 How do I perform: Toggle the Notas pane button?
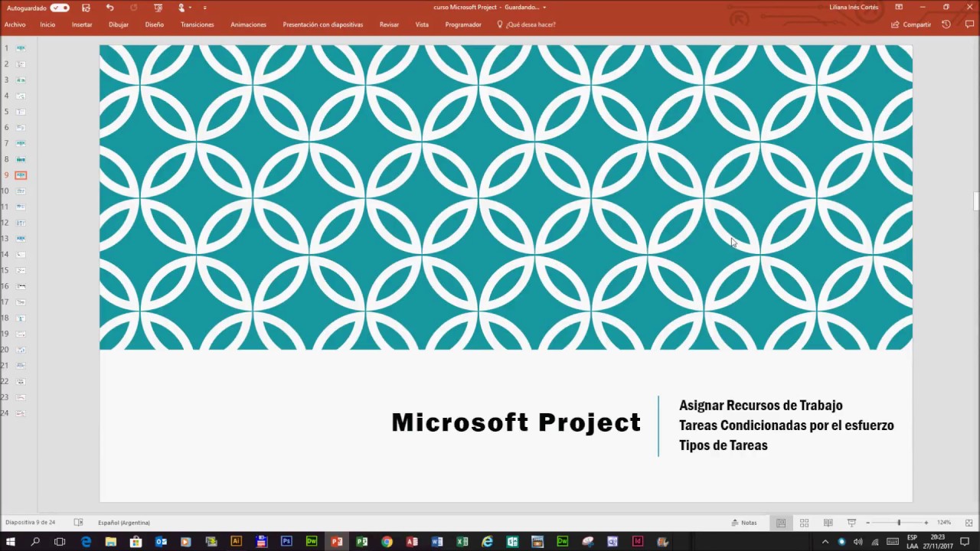tap(744, 523)
